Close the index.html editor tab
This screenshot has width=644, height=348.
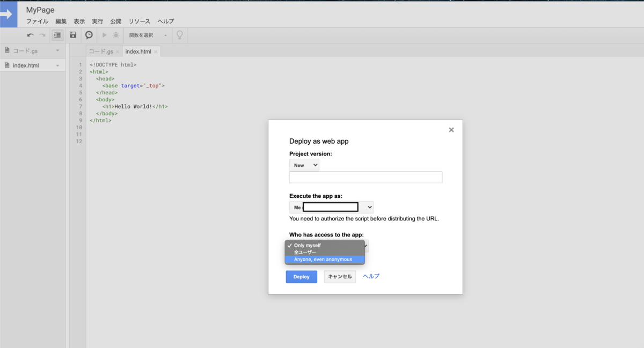pos(156,52)
